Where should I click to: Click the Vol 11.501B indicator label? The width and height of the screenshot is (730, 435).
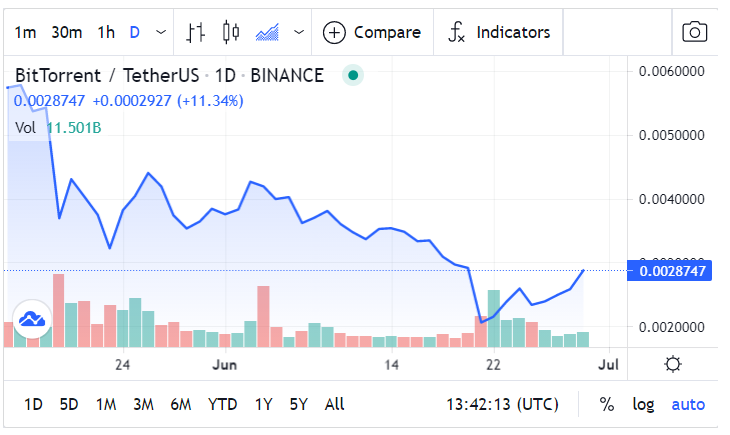tap(58, 128)
